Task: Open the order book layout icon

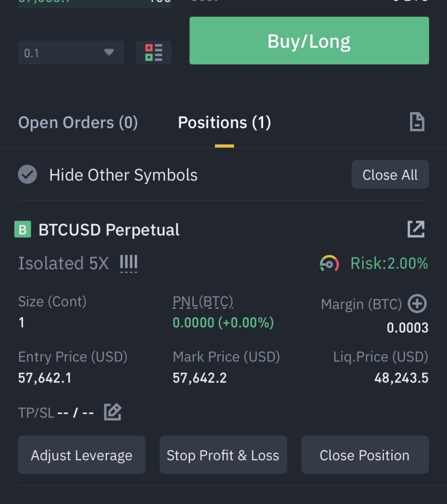Action: pos(153,52)
